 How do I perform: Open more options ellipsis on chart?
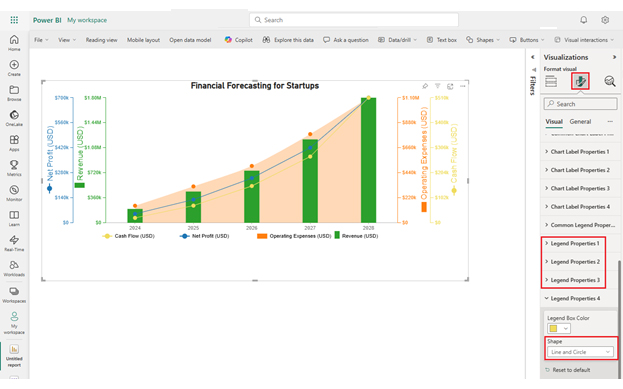462,86
